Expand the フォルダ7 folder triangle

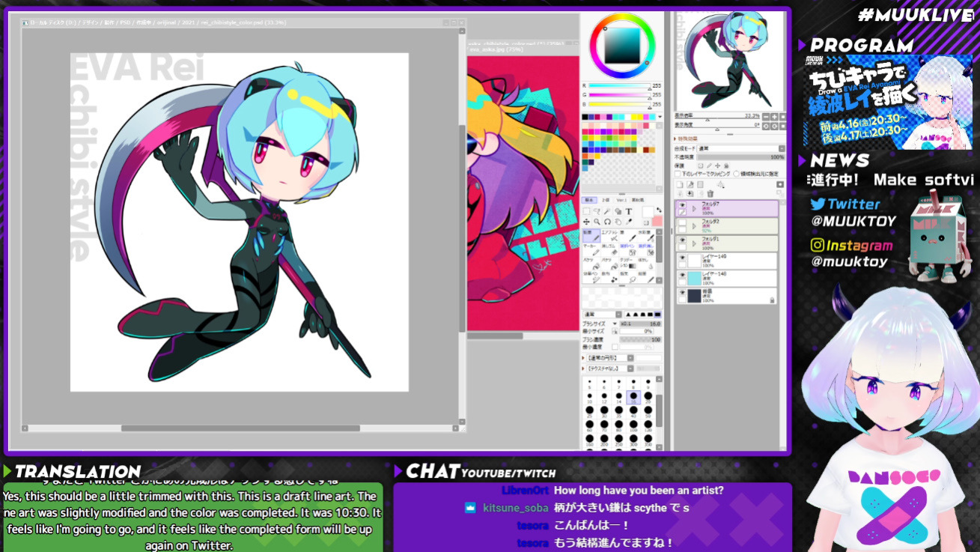(x=694, y=208)
